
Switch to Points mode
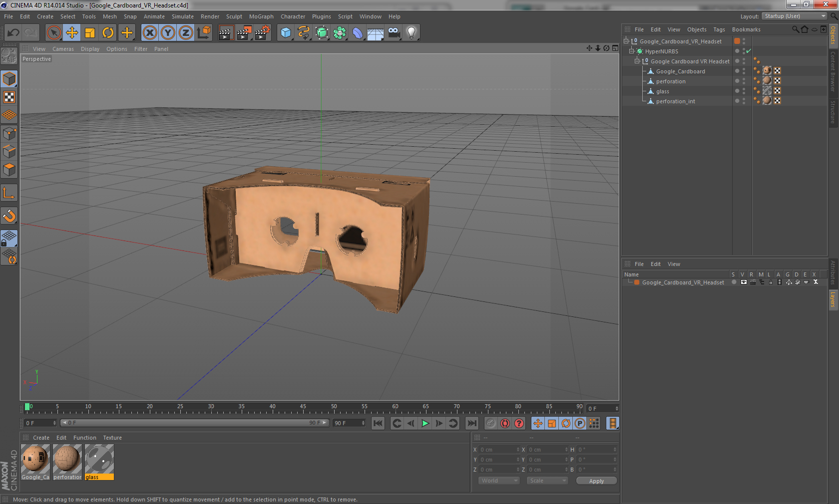coord(9,133)
